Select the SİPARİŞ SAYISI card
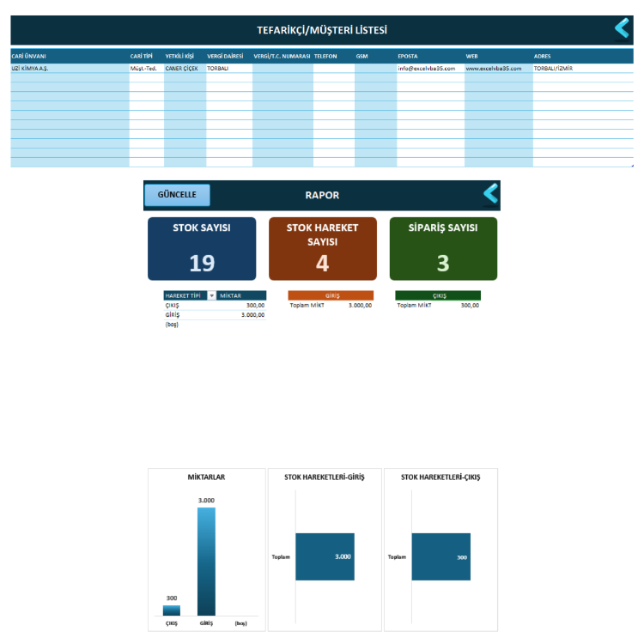The width and height of the screenshot is (644, 644). (443, 249)
